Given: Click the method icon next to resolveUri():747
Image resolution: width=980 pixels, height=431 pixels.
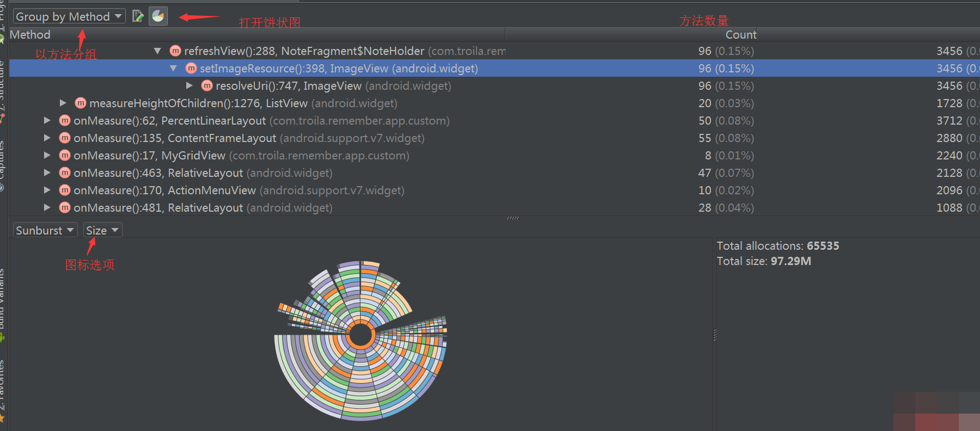Looking at the screenshot, I should [207, 86].
